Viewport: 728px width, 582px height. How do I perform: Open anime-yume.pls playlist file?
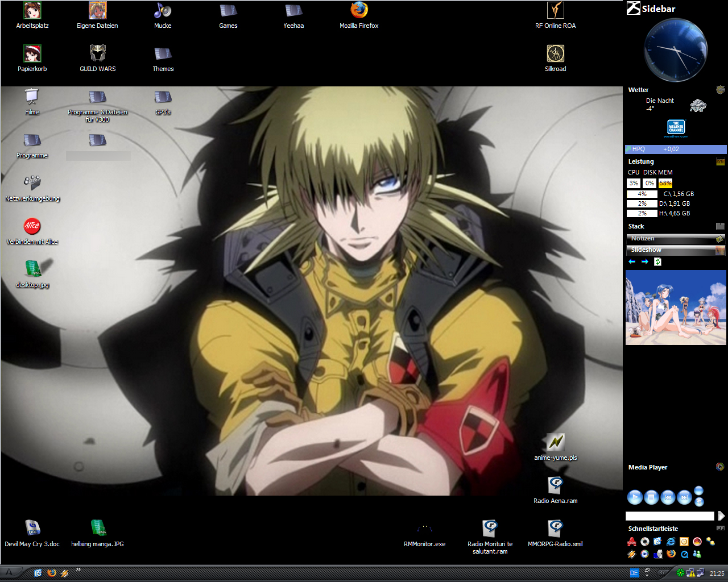[556, 447]
